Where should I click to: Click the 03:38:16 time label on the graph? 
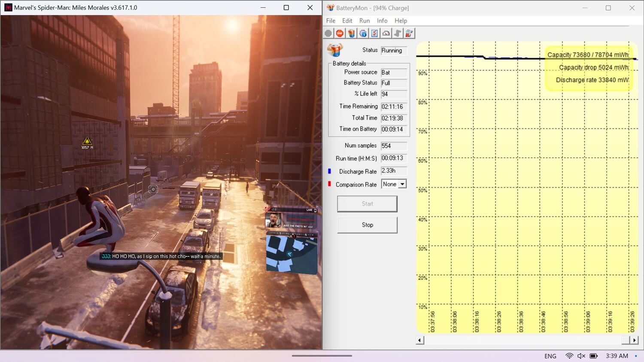477,322
